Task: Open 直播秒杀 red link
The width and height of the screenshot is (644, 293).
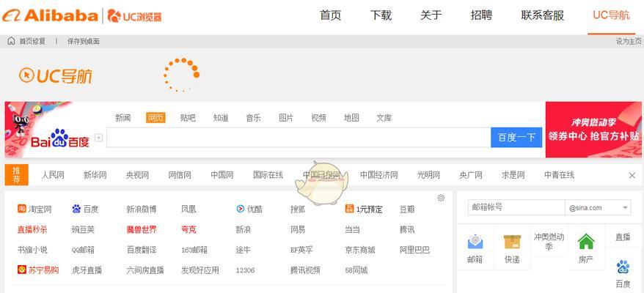Action: [x=32, y=229]
